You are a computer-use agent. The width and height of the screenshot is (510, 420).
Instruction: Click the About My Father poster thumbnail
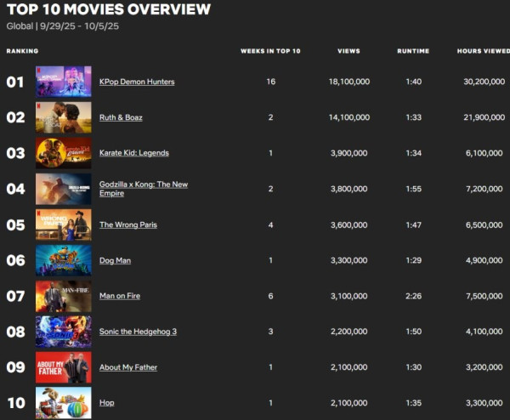(64, 367)
